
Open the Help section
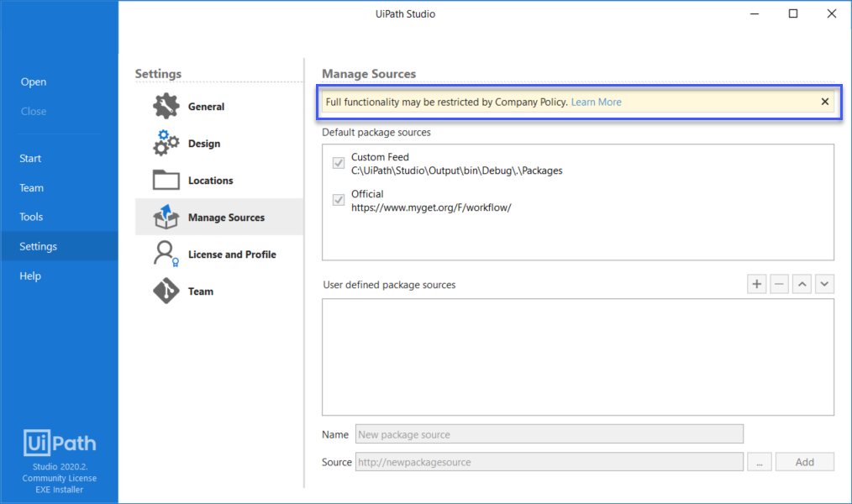pos(29,275)
